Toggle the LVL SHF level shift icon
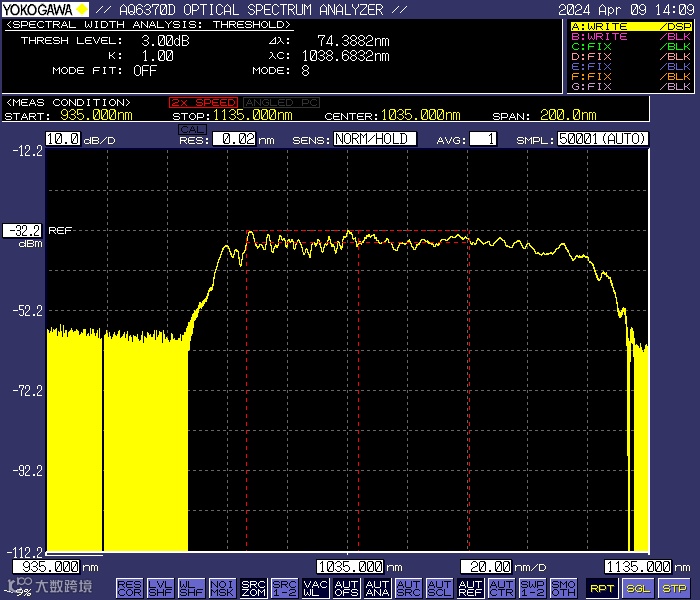Image resolution: width=700 pixels, height=600 pixels. (160, 589)
